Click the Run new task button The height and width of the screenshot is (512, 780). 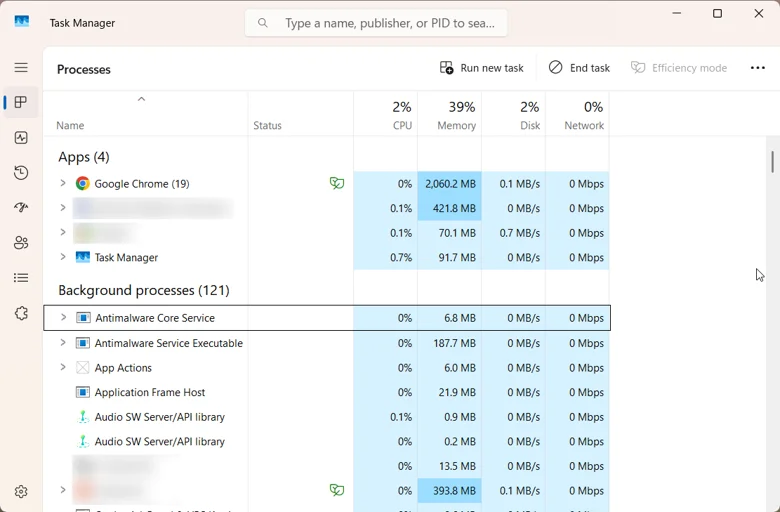click(x=482, y=68)
